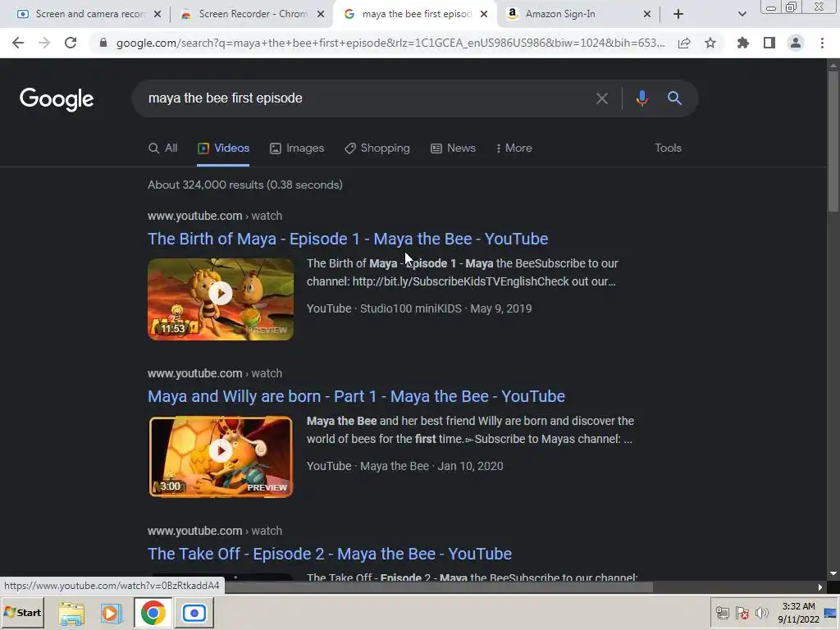840x630 pixels.
Task: Select the Images results tab
Action: (x=297, y=148)
